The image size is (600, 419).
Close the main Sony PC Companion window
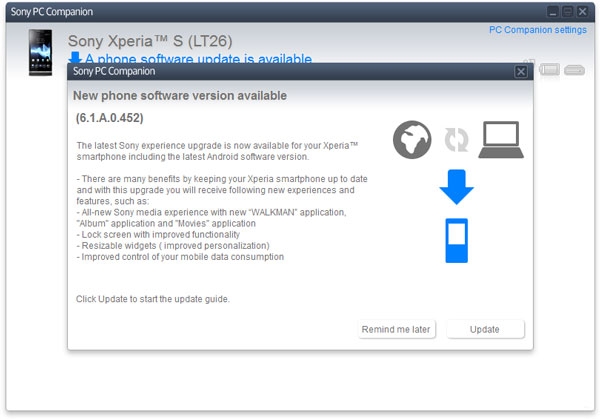582,12
